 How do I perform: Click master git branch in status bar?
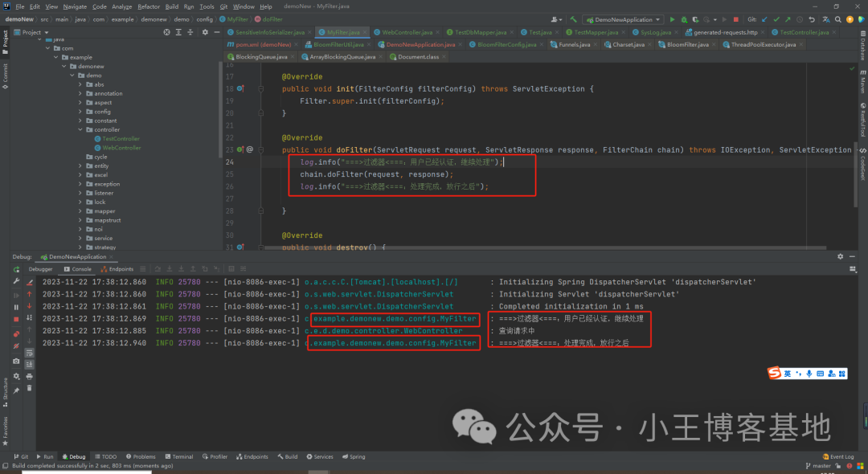point(818,466)
